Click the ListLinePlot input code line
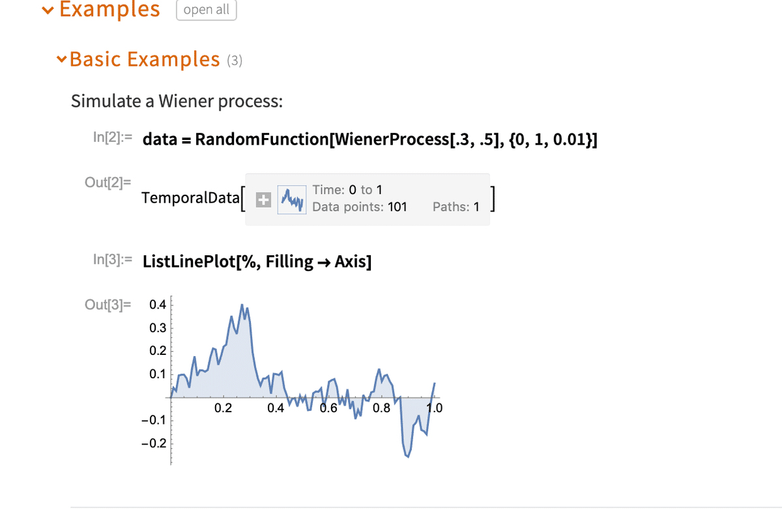The image size is (782, 532). tap(257, 261)
